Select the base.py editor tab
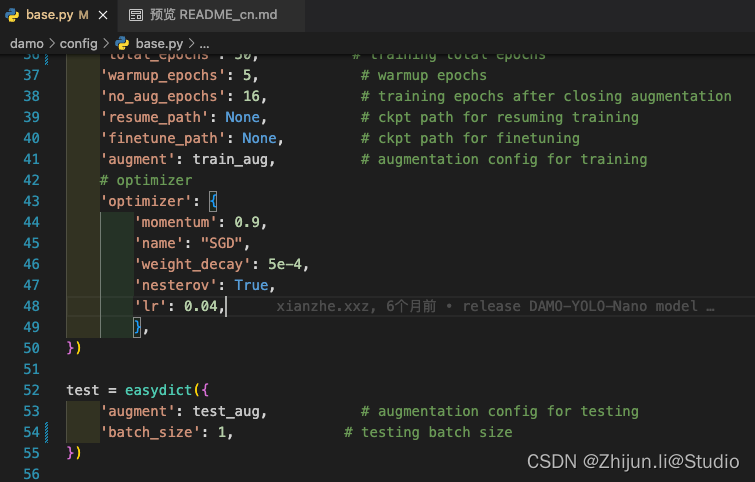The width and height of the screenshot is (755, 482). click(58, 15)
